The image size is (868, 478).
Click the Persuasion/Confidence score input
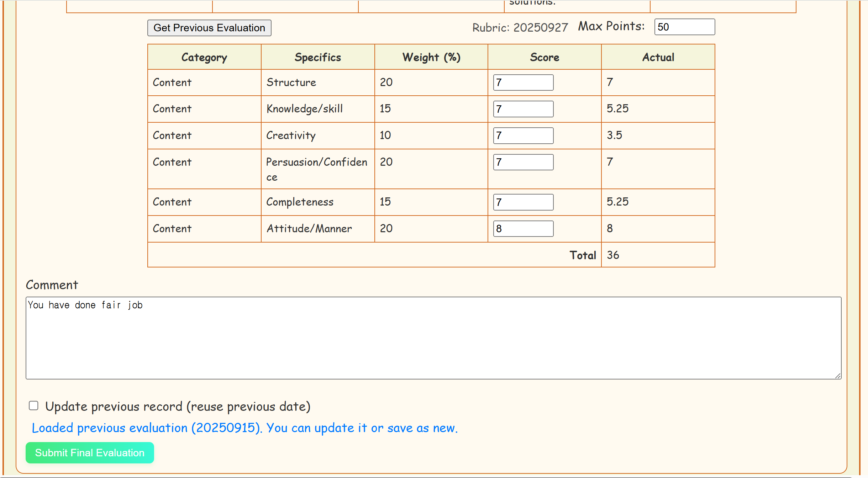[x=523, y=162]
